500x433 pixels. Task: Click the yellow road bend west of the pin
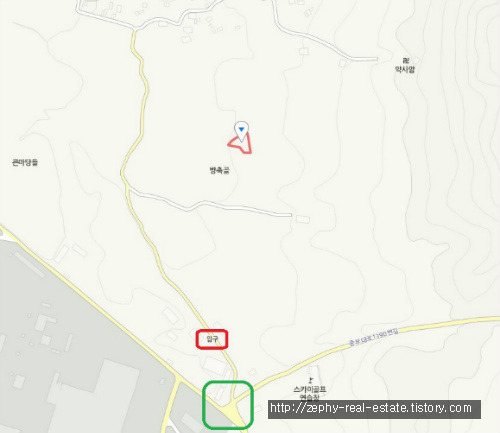coord(123,172)
